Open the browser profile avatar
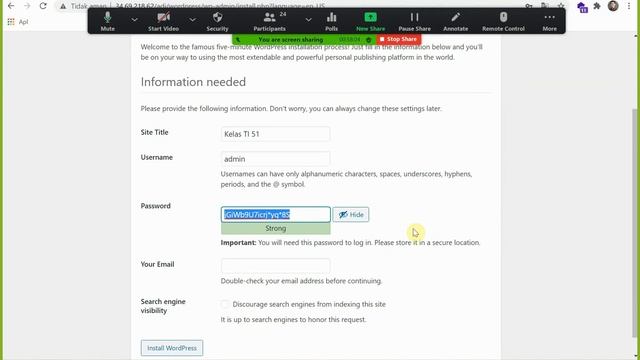 613,6
